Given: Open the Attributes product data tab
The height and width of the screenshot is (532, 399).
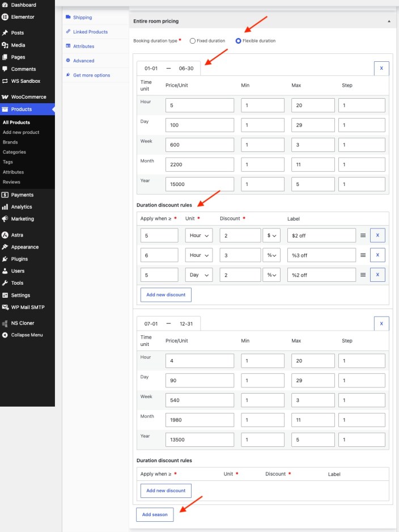Looking at the screenshot, I should coord(84,46).
